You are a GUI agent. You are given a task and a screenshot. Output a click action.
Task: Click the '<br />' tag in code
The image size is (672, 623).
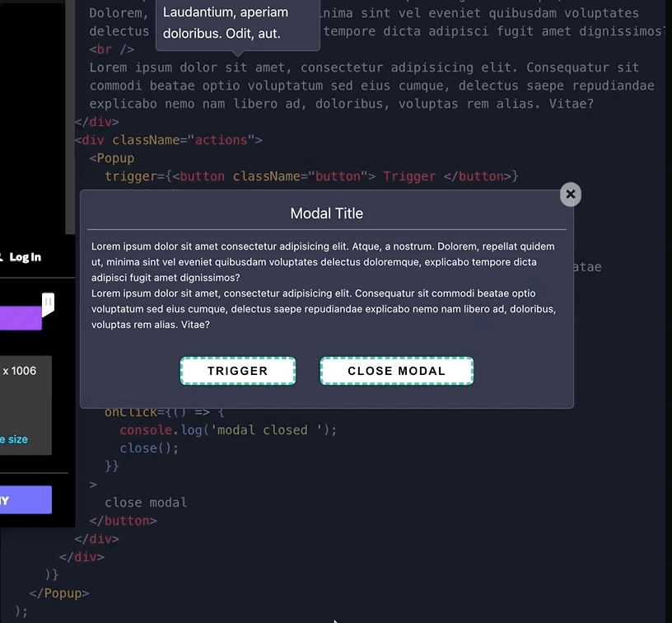[x=112, y=49]
